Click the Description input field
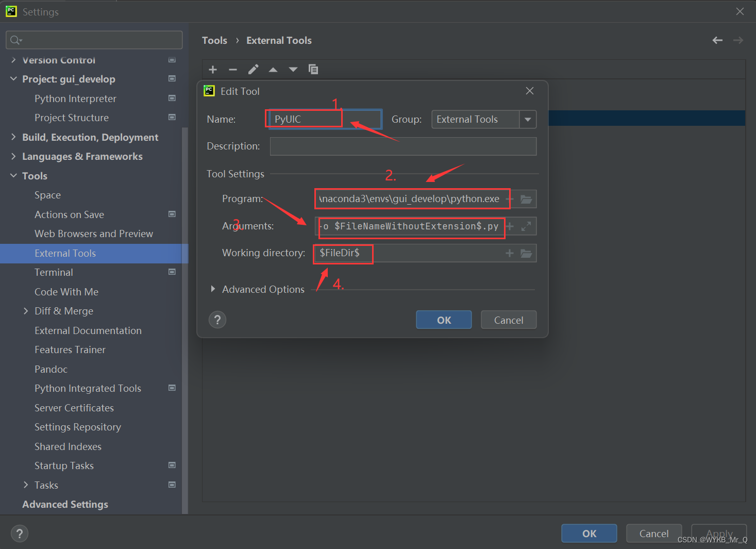The image size is (756, 549). (x=403, y=146)
